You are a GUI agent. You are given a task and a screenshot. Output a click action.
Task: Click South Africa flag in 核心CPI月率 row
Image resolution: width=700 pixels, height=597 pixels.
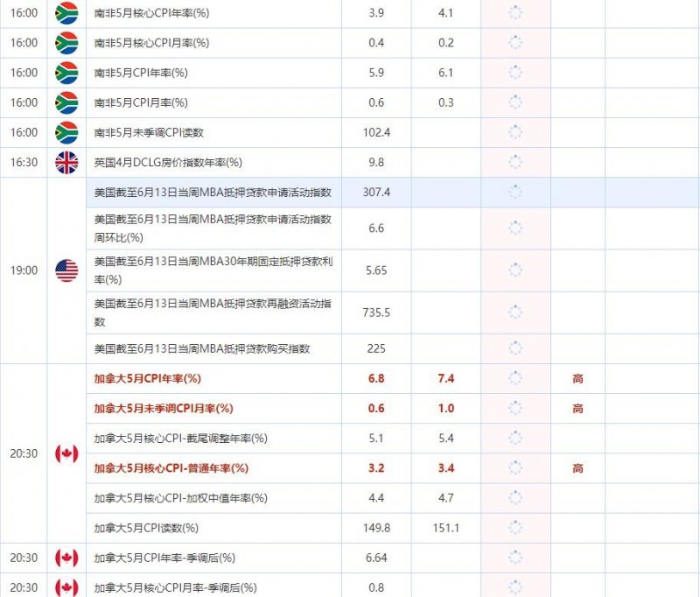tap(66, 43)
